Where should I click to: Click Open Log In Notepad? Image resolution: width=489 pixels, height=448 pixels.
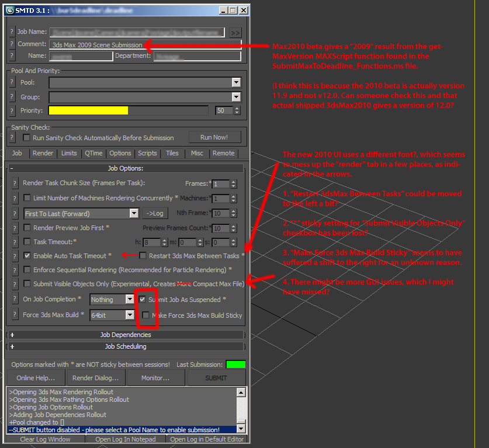click(x=126, y=439)
